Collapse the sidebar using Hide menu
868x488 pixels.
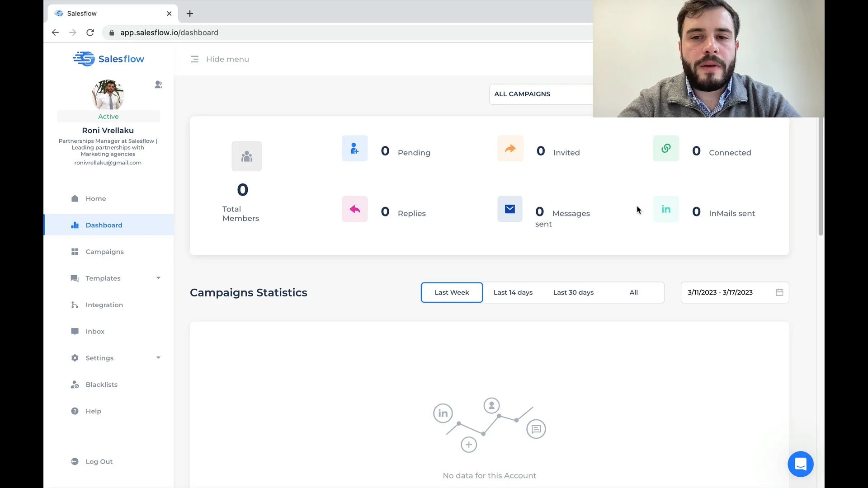220,59
